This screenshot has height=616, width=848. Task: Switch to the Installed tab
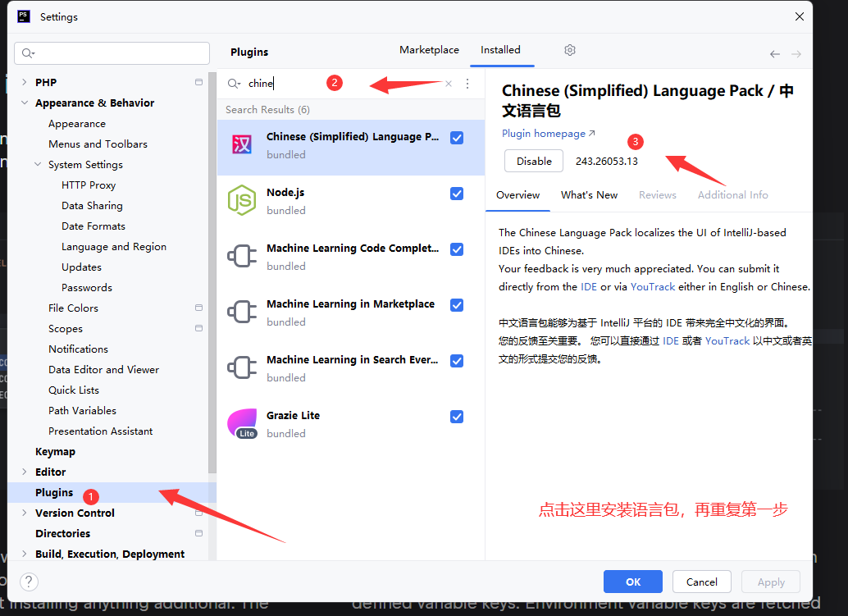click(501, 50)
